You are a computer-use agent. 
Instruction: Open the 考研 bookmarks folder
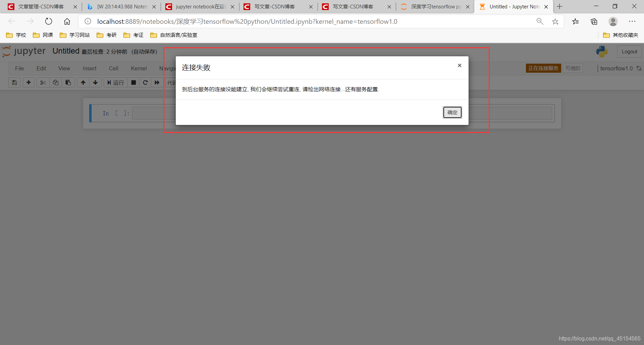(x=107, y=35)
